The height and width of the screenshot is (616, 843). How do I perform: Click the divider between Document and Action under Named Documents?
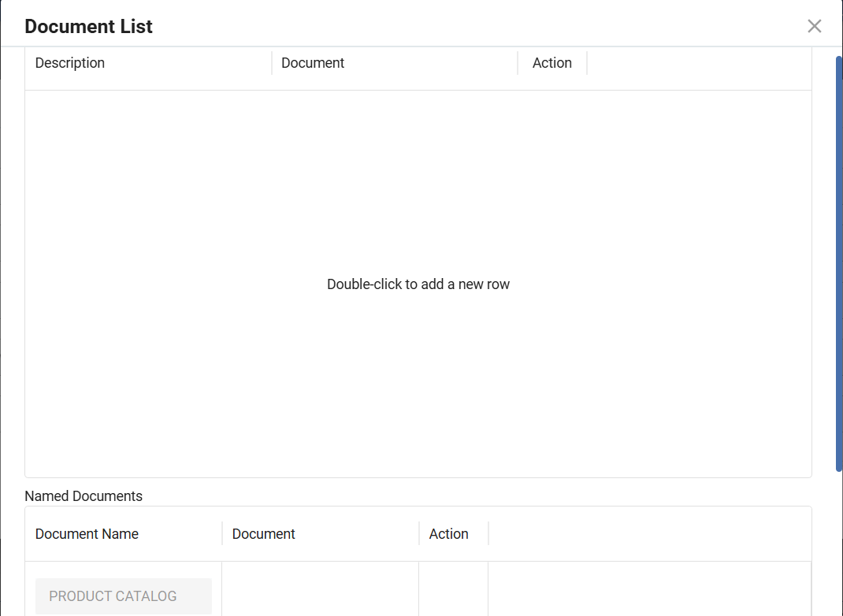(x=419, y=534)
